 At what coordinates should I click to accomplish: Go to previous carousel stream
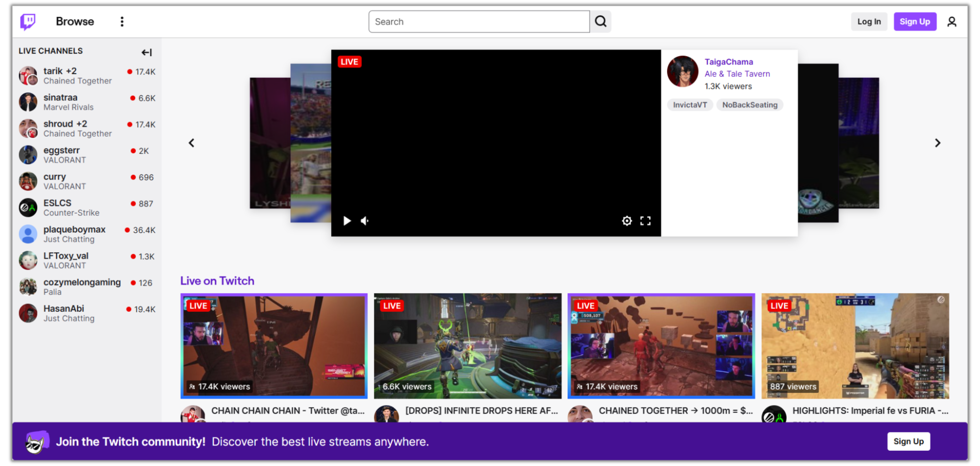coord(192,143)
